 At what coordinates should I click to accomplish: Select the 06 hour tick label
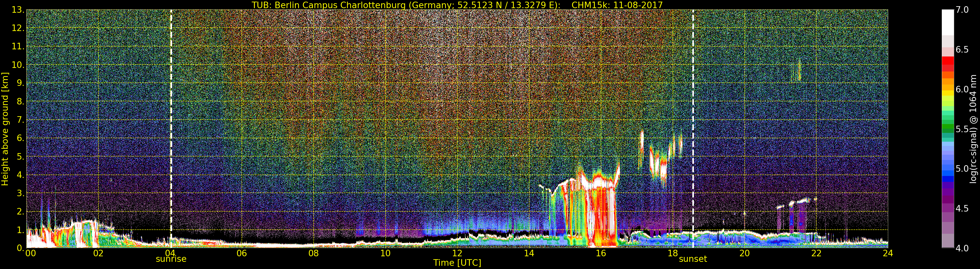pos(242,253)
